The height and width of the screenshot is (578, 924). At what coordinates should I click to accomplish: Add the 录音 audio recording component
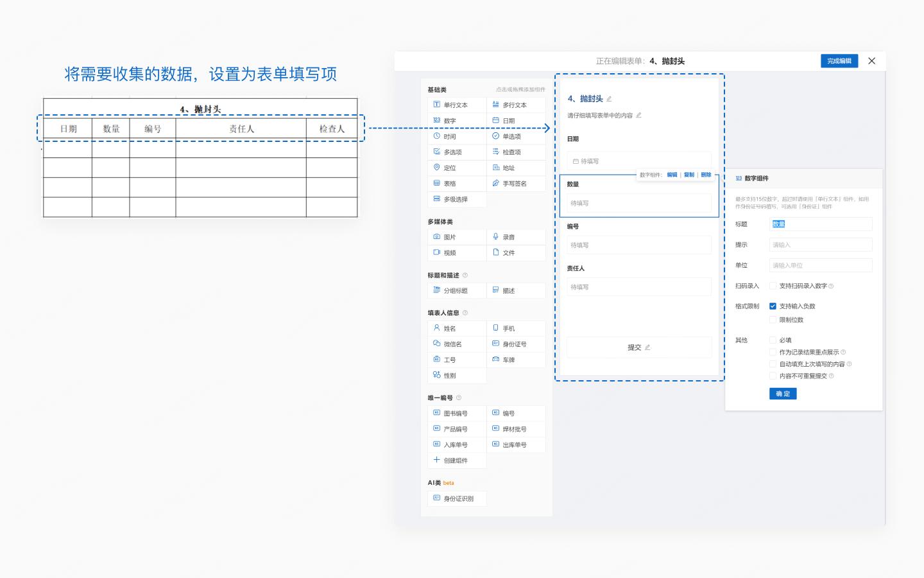click(x=508, y=237)
